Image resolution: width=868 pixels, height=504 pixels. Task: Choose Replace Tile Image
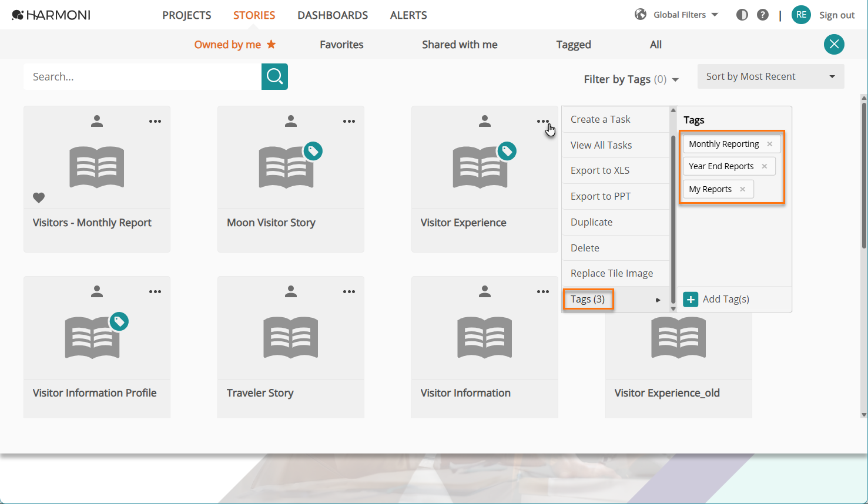click(616, 273)
